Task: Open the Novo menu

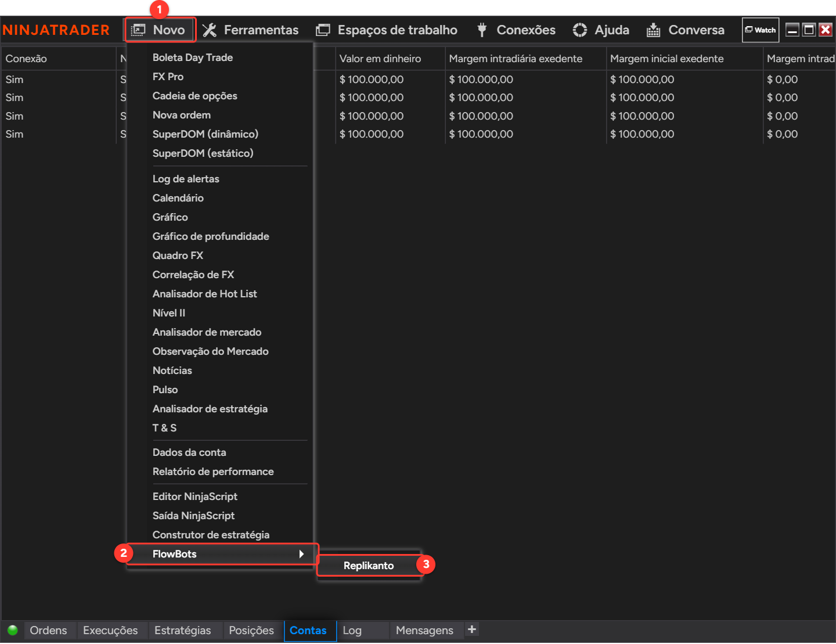Action: [x=160, y=30]
